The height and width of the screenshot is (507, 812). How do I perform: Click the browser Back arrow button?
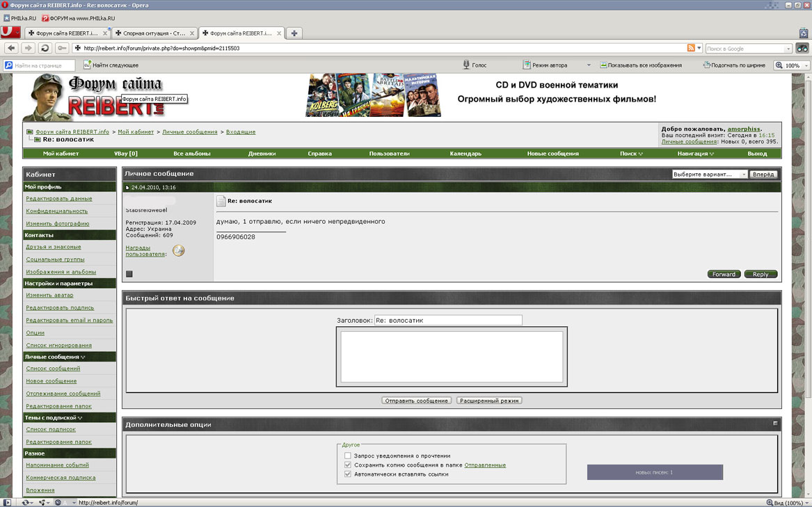point(11,48)
